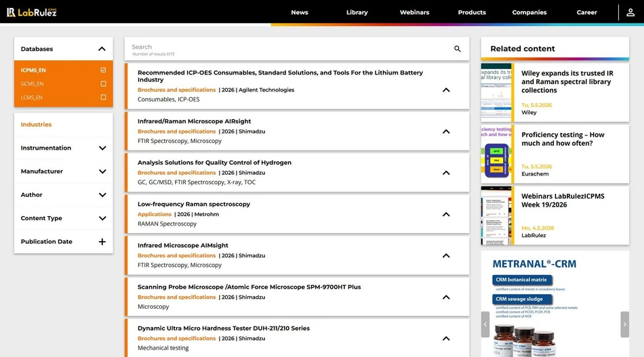This screenshot has width=644, height=357.
Task: Open Proficiency testing article headline
Action: (x=563, y=139)
